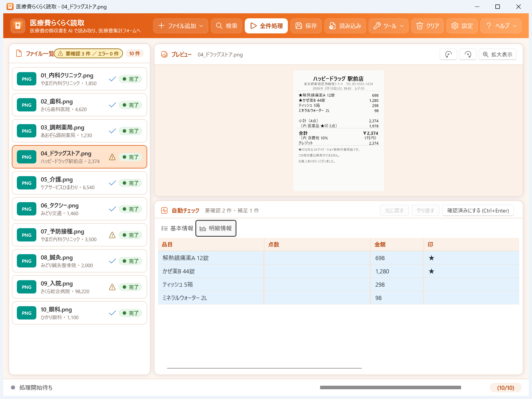532x399 pixels.
Task: Click the 拡大表示 zoom button
Action: pyautogui.click(x=498, y=54)
